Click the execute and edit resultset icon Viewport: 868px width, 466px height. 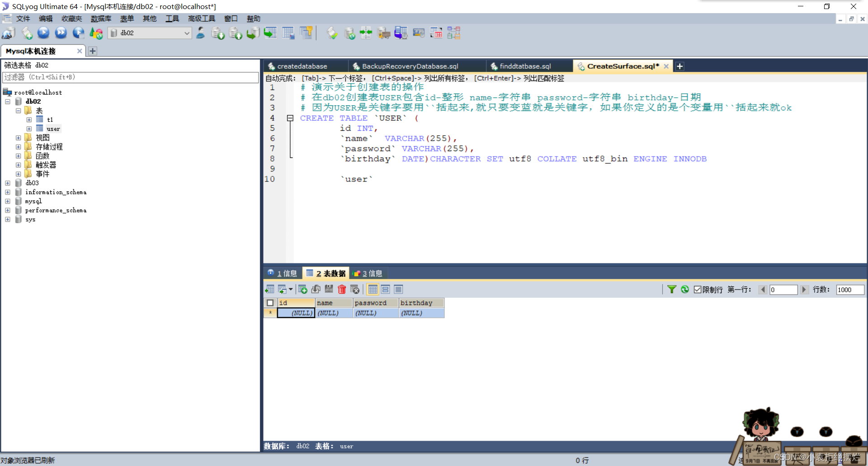point(78,33)
